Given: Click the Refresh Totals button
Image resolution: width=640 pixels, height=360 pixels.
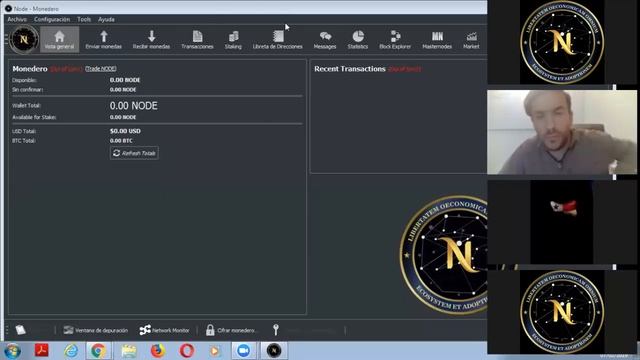Looking at the screenshot, I should tap(134, 153).
